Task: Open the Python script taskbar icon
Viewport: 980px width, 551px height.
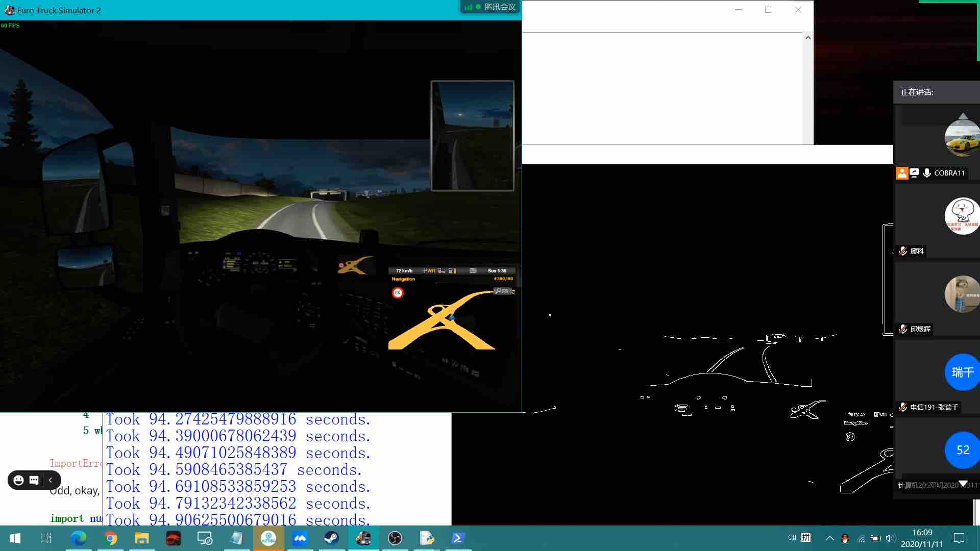Action: (x=427, y=538)
